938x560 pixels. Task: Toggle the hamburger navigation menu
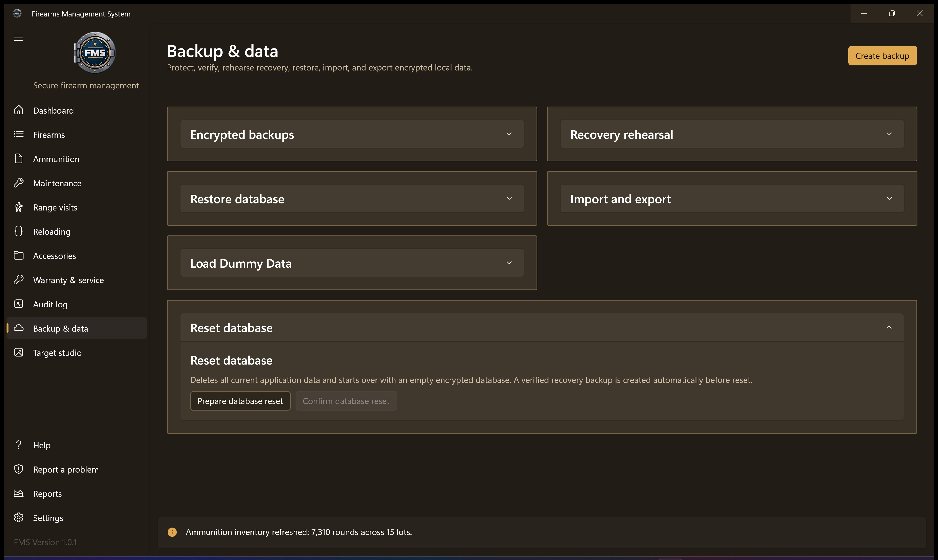[x=18, y=38]
